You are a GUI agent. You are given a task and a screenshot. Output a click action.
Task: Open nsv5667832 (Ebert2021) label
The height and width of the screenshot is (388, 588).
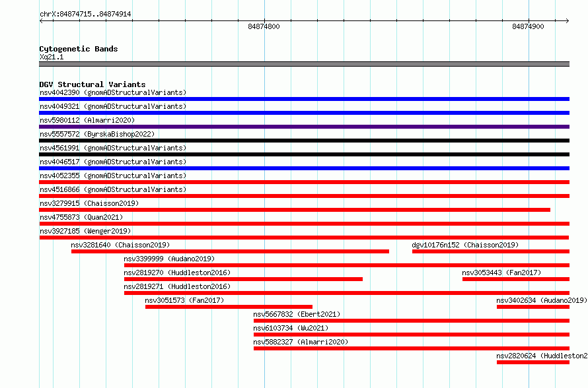click(x=297, y=314)
